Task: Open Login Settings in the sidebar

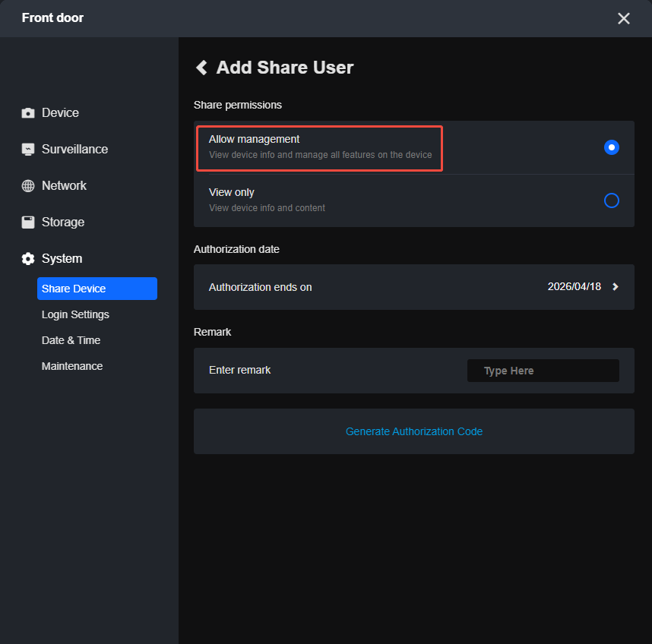Action: pos(75,314)
